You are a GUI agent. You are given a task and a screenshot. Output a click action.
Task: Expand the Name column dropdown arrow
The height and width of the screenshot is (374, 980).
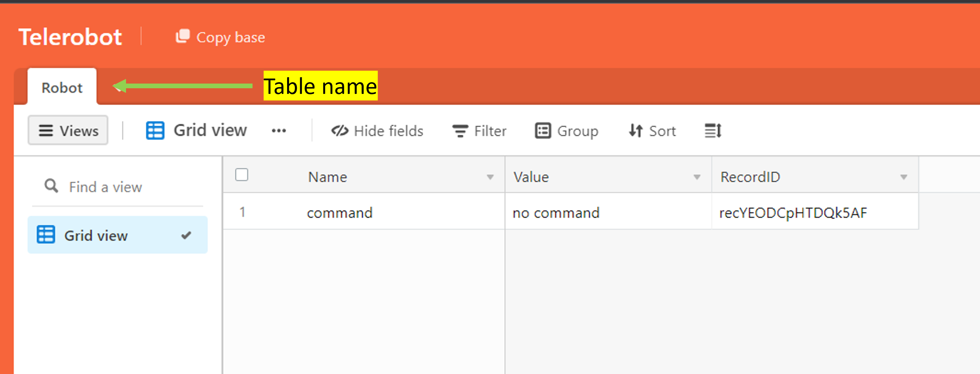click(x=490, y=177)
